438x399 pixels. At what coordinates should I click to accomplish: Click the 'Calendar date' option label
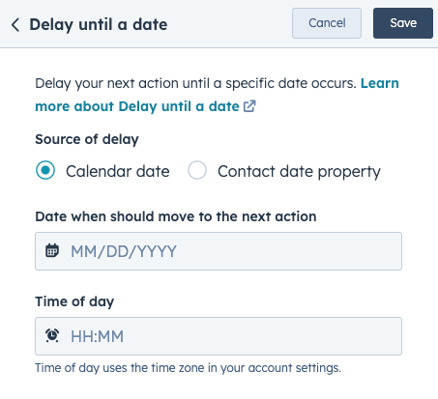click(x=118, y=171)
